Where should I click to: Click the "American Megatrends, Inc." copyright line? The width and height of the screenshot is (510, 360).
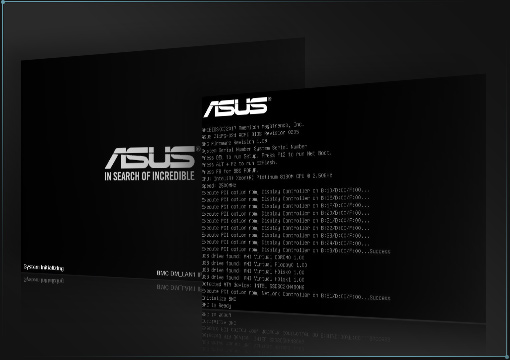(253, 127)
